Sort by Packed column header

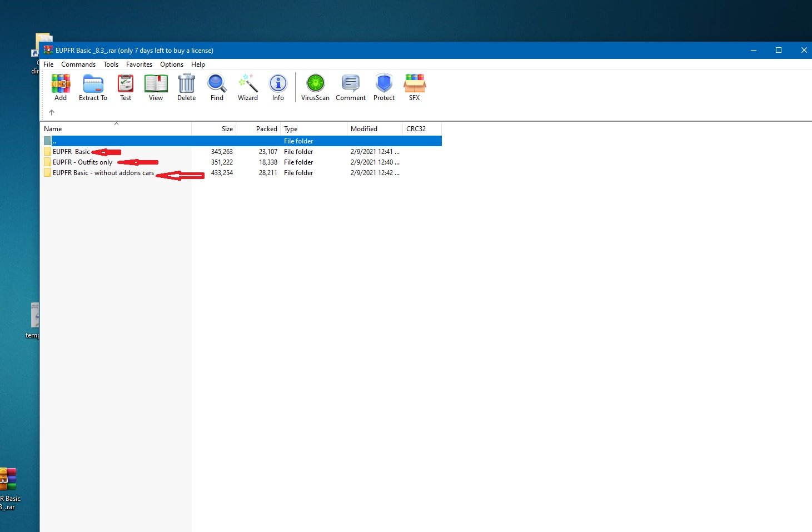(258, 128)
